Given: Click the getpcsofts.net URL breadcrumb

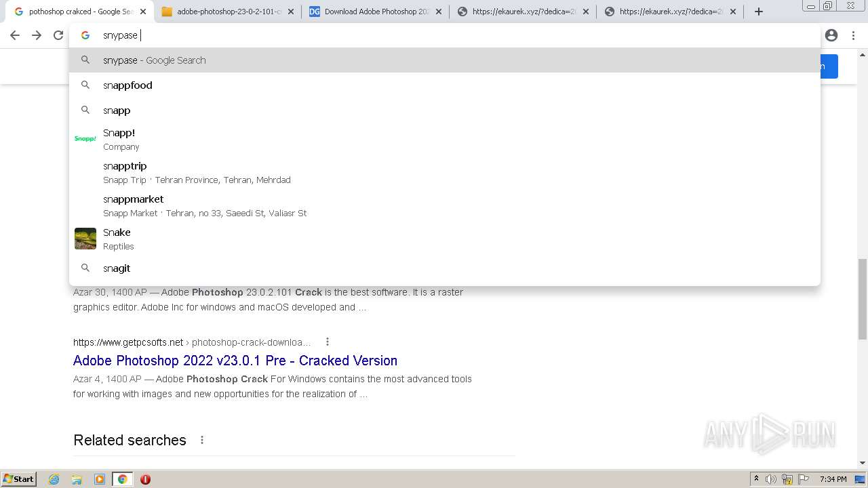Looking at the screenshot, I should pos(192,342).
